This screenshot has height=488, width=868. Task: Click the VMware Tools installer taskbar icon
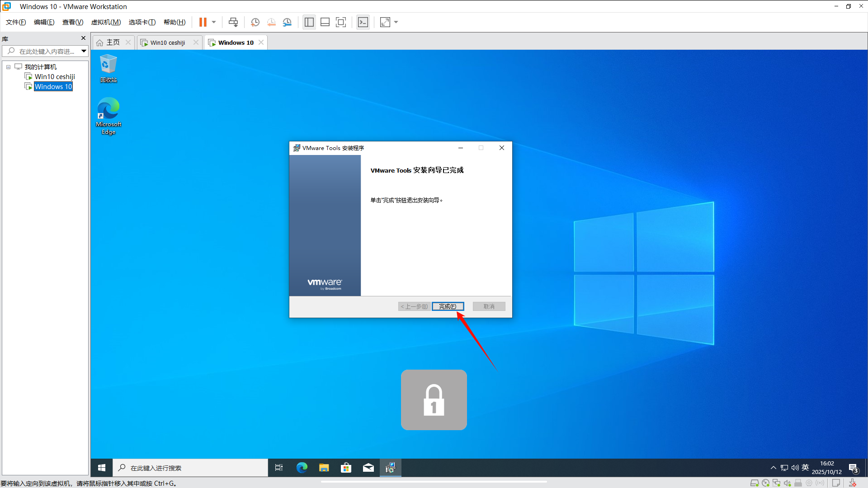390,468
